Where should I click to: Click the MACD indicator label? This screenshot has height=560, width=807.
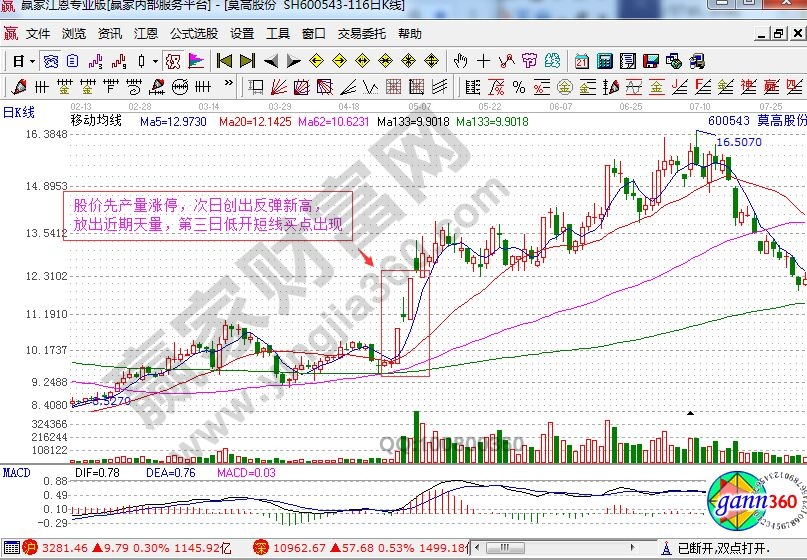(15, 470)
